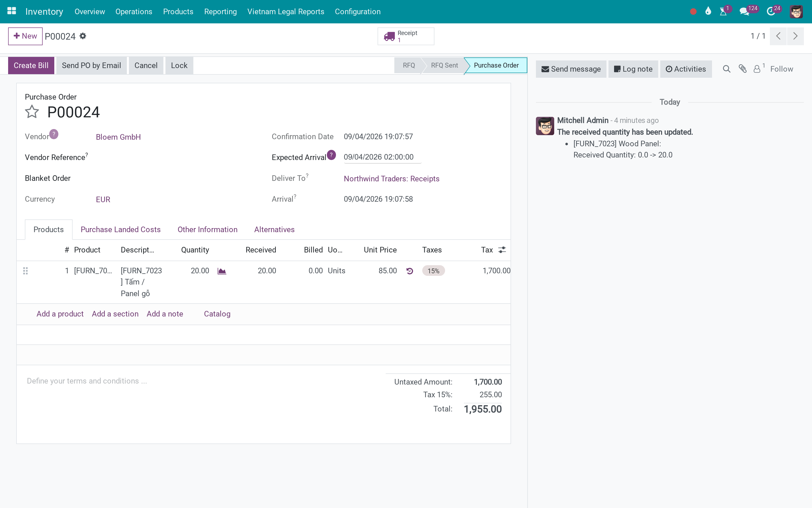The height and width of the screenshot is (508, 812).
Task: Switch to Purchase Landed Costs tab
Action: 121,229
